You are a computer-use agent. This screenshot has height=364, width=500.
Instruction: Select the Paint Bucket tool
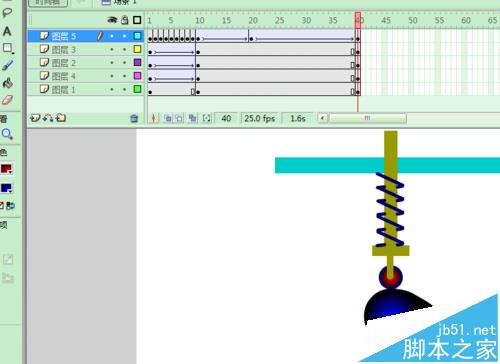pyautogui.click(x=8, y=82)
